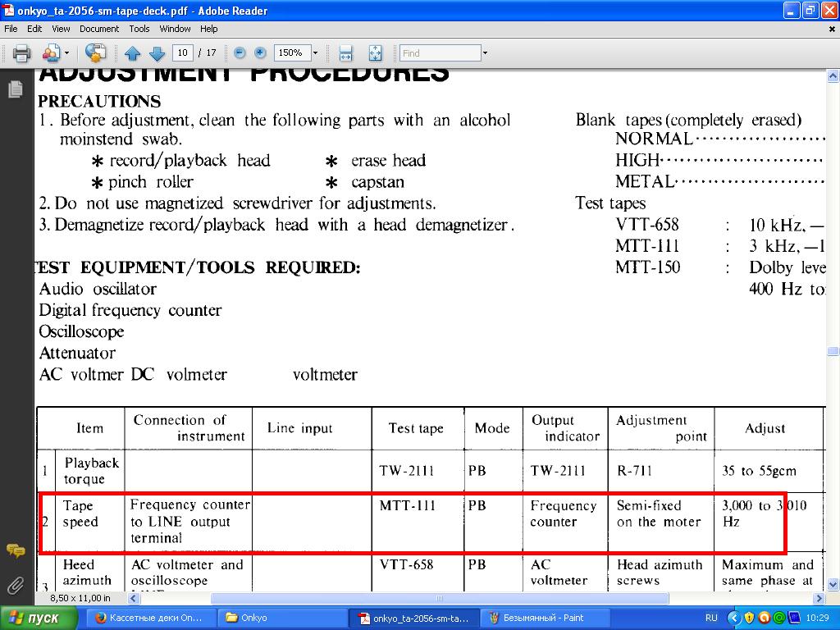
Task: Click the globe web conference icon
Action: (x=95, y=53)
